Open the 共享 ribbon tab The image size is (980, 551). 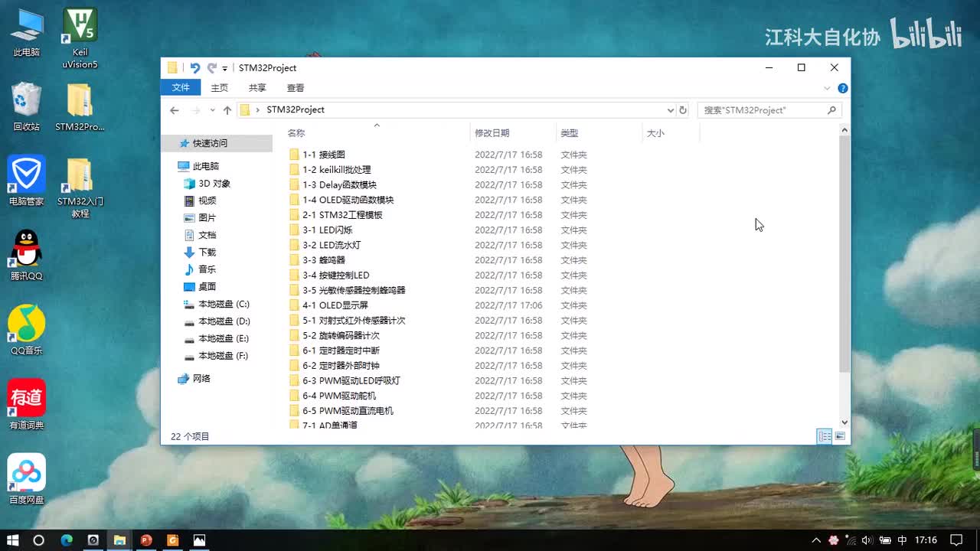(x=257, y=88)
